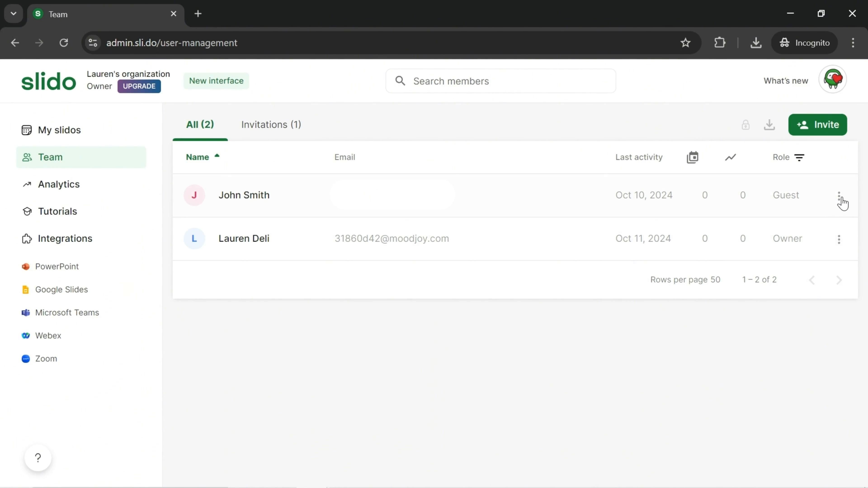Click the slidos count column icon
The height and width of the screenshot is (488, 868).
click(692, 157)
